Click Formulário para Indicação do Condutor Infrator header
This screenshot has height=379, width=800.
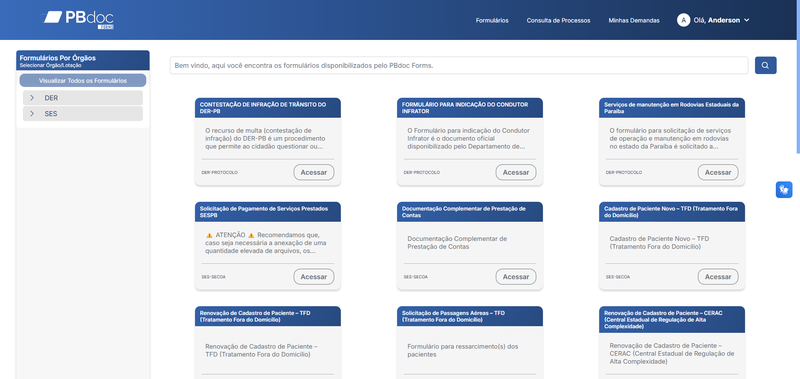470,108
